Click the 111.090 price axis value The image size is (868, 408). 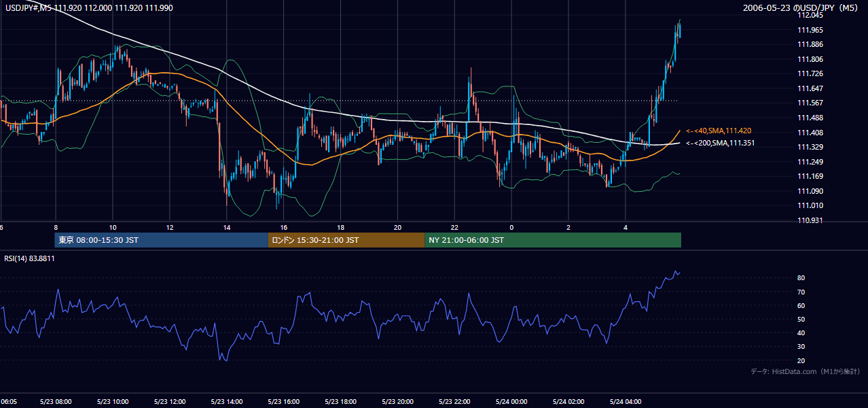coord(810,191)
